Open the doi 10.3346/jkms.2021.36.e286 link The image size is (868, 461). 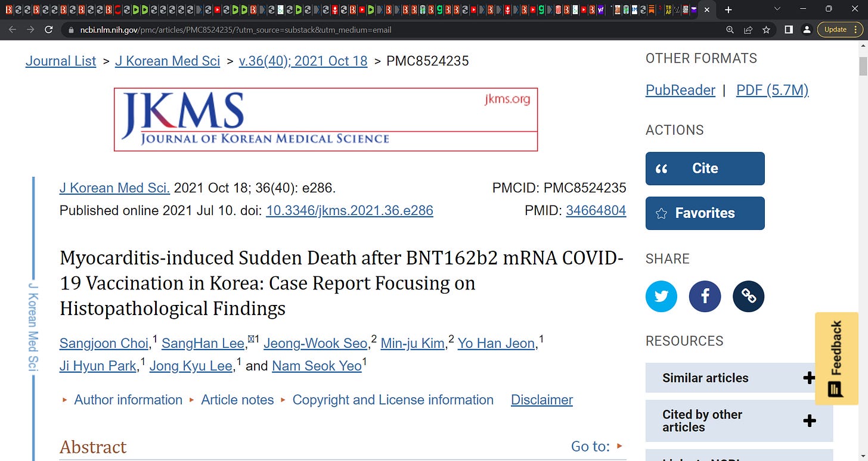coord(349,210)
